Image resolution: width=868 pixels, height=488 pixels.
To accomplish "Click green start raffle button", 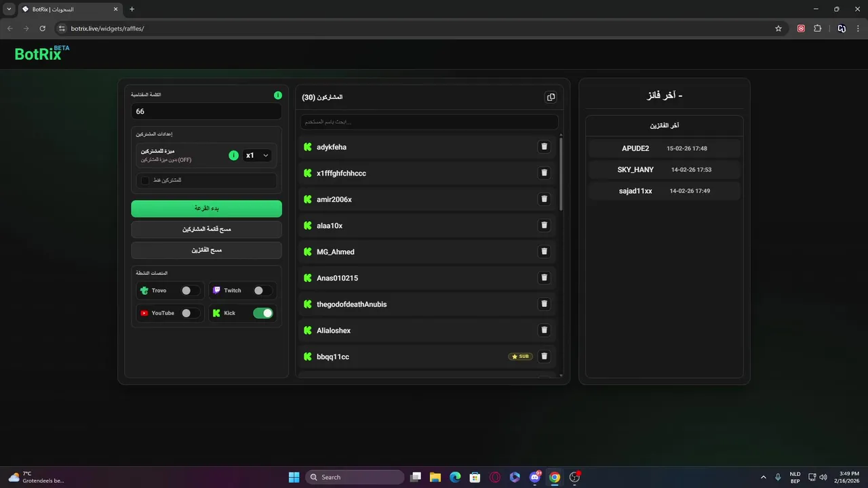I will coord(206,208).
